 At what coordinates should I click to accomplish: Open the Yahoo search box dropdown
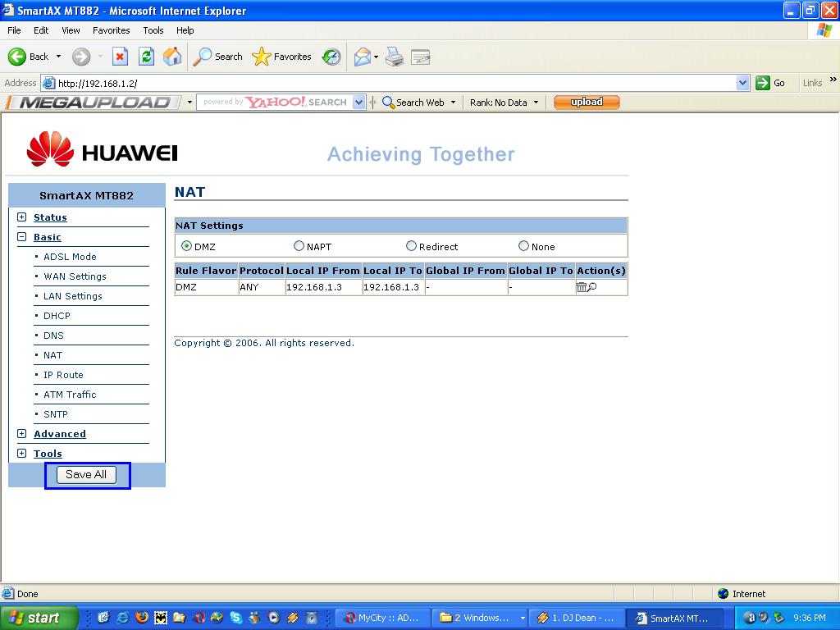point(359,103)
